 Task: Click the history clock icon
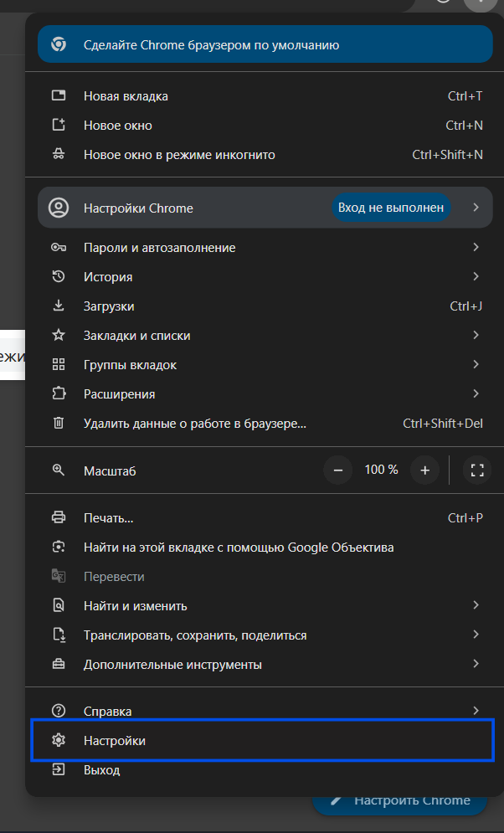(59, 277)
